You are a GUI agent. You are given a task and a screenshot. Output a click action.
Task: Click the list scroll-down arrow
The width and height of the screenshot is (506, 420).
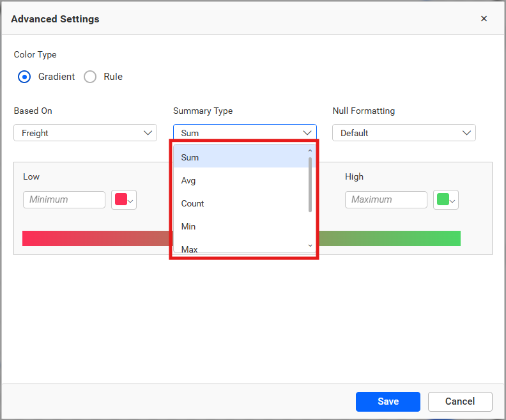click(310, 245)
